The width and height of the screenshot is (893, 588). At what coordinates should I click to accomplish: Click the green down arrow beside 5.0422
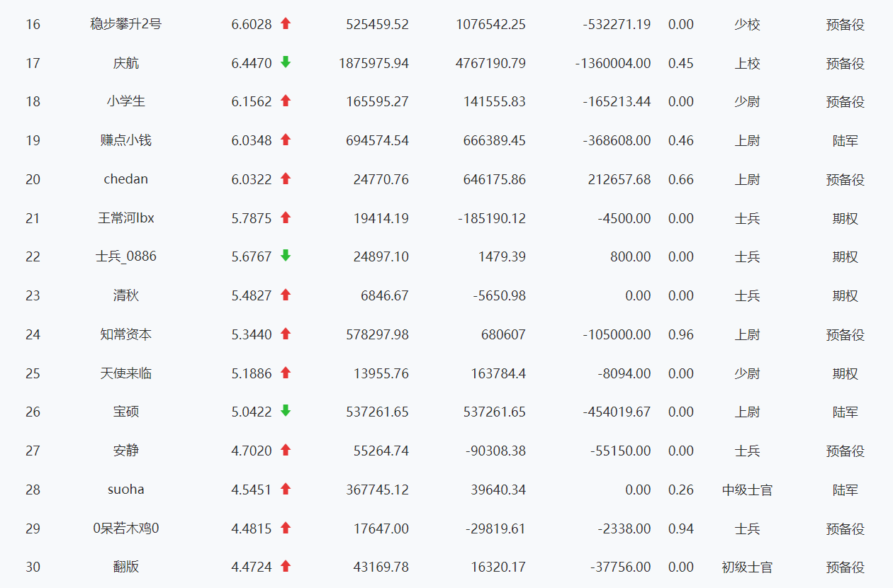[x=286, y=411]
